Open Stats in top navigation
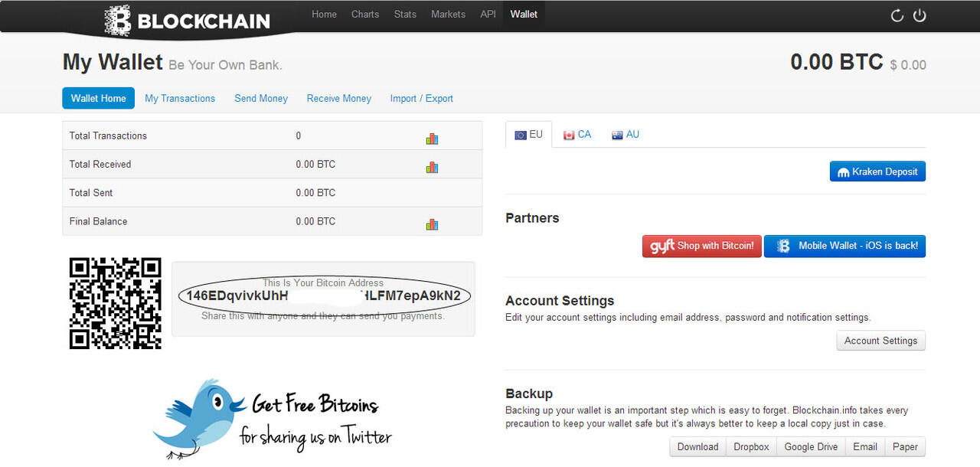The width and height of the screenshot is (980, 467). point(405,15)
